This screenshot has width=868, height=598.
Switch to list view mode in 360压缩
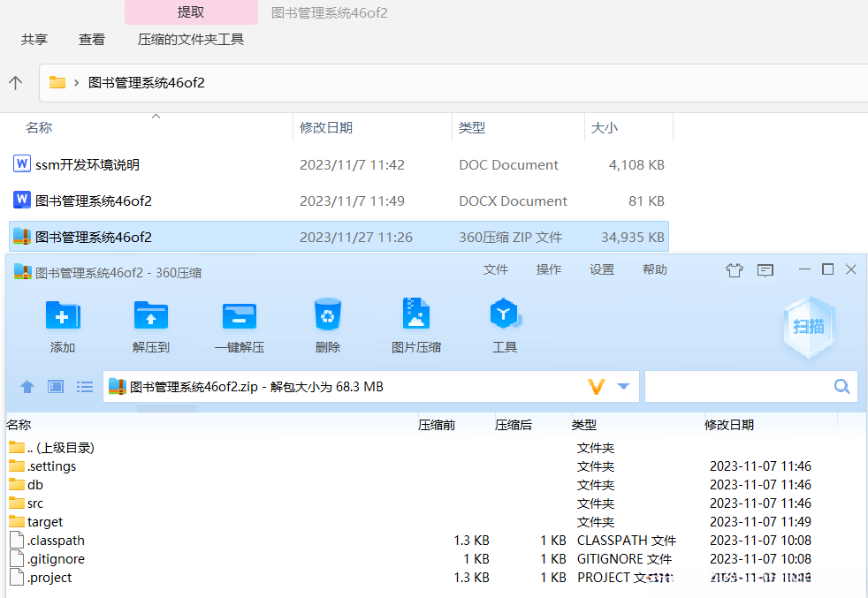pyautogui.click(x=84, y=386)
